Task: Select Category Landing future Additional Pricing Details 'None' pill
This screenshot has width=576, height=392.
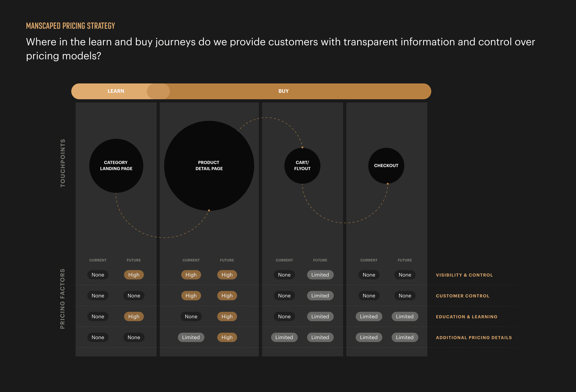Action: pos(134,337)
